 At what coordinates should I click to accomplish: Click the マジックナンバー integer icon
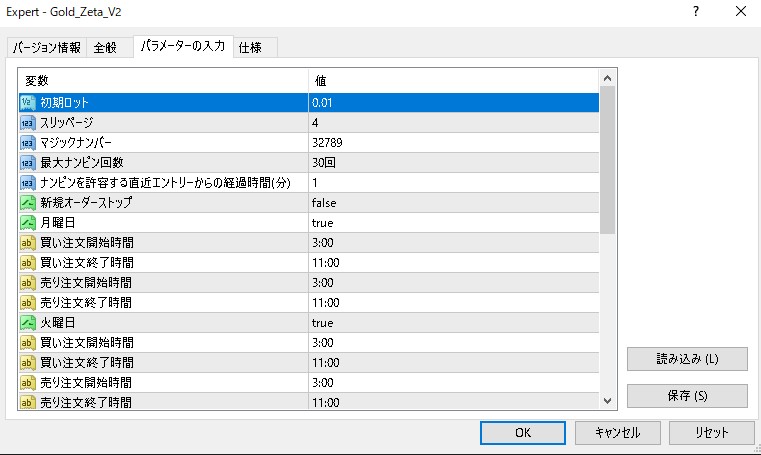28,143
